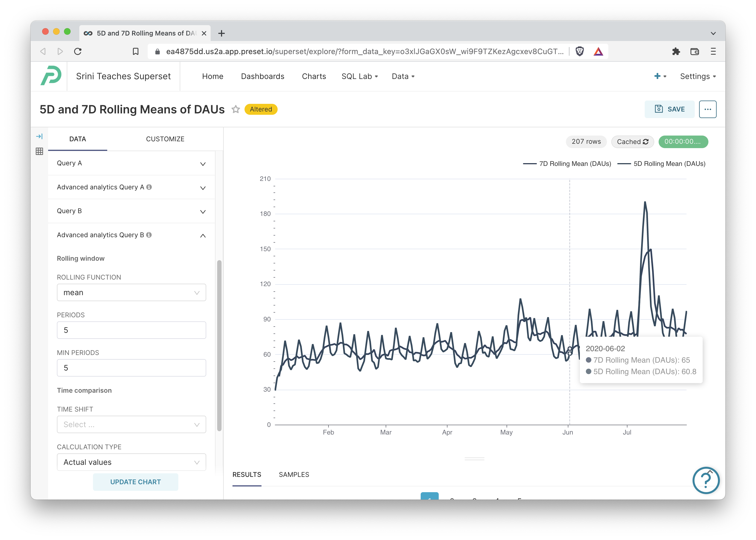Screen dimensions: 756x540
Task: Collapse Advanced analytics Query B section
Action: [202, 235]
